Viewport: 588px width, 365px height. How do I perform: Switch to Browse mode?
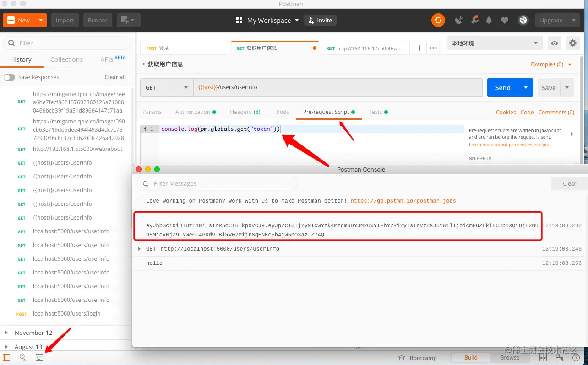pyautogui.click(x=510, y=358)
